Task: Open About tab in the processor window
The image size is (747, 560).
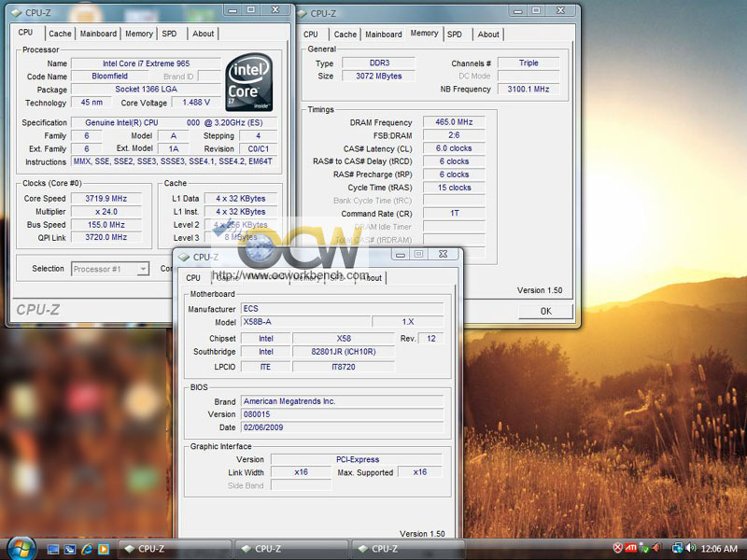Action: [x=204, y=34]
